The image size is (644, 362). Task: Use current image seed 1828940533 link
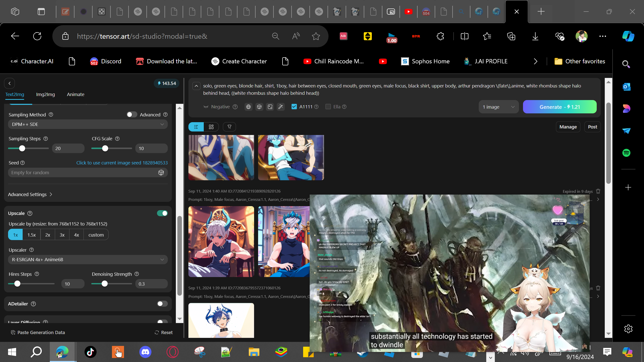[x=122, y=163]
